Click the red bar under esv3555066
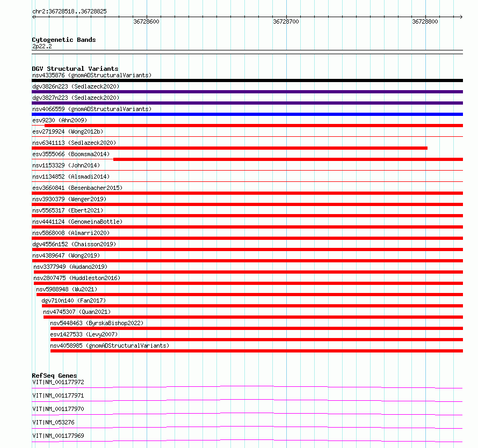Screen dimensions: 478x448 coord(288,159)
